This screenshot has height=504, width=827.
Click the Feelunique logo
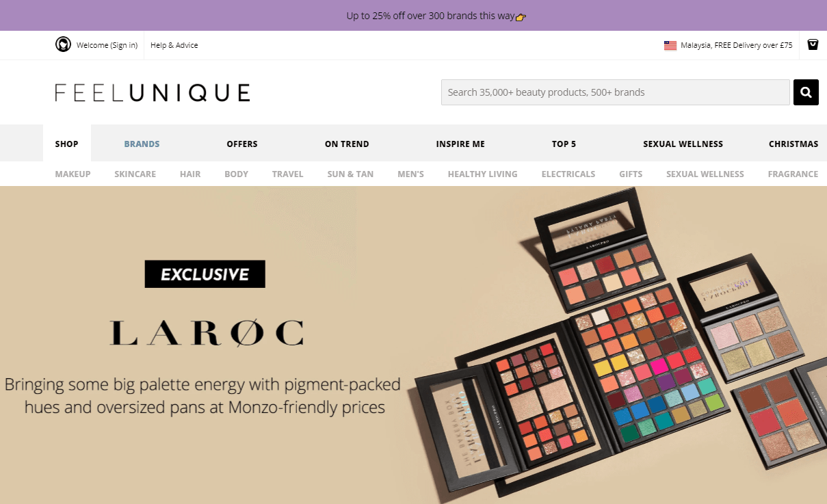coord(153,92)
